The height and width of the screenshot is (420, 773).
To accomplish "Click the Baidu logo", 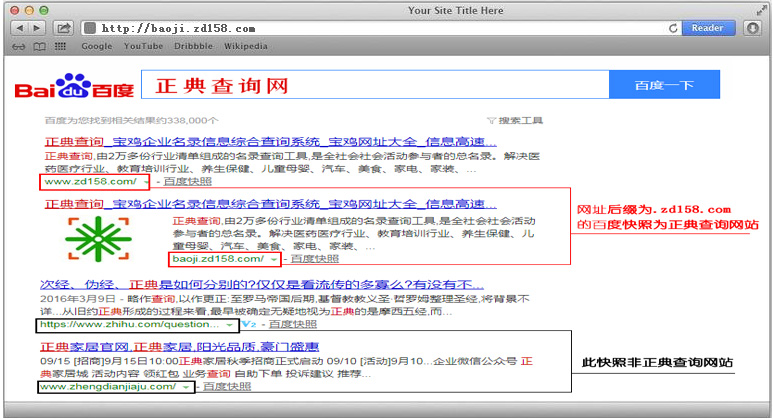I will point(74,86).
